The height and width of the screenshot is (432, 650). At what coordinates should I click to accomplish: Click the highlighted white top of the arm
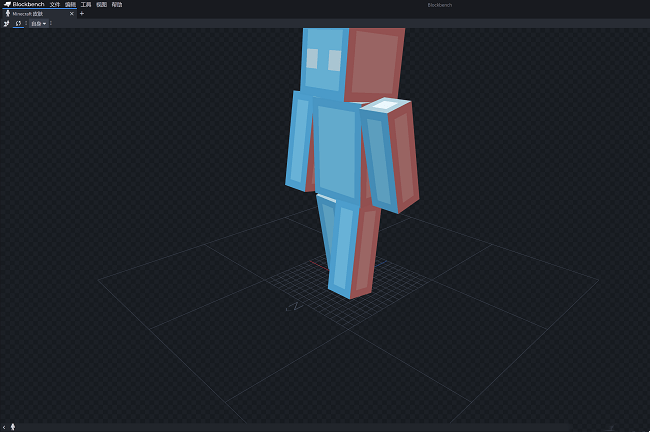point(386,104)
